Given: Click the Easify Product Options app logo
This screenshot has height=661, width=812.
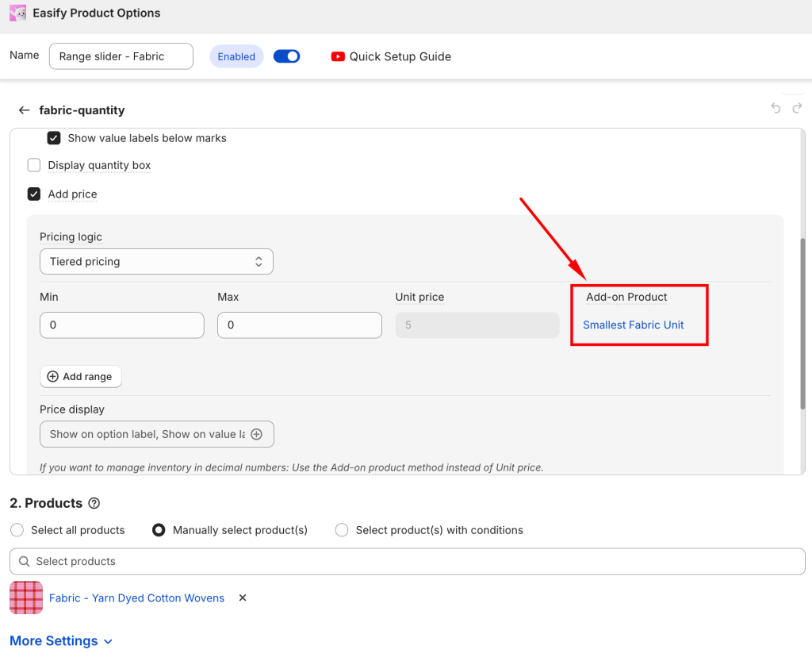Looking at the screenshot, I should 17,13.
